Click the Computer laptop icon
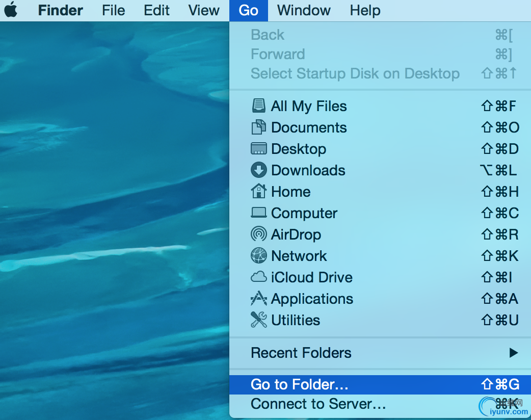Viewport: 531px width, 420px height. click(259, 213)
